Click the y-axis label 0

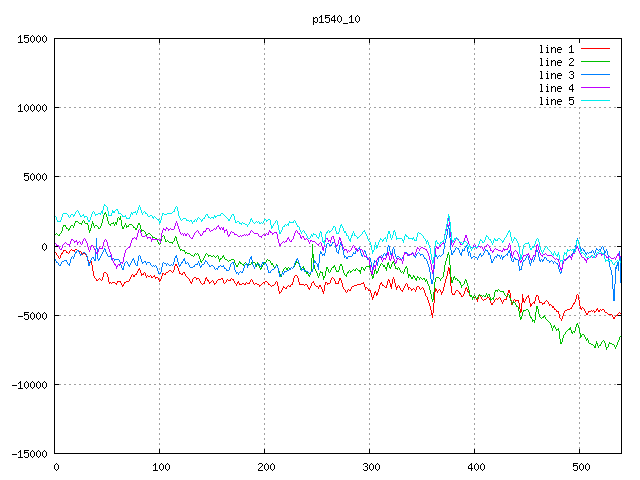tap(44, 247)
